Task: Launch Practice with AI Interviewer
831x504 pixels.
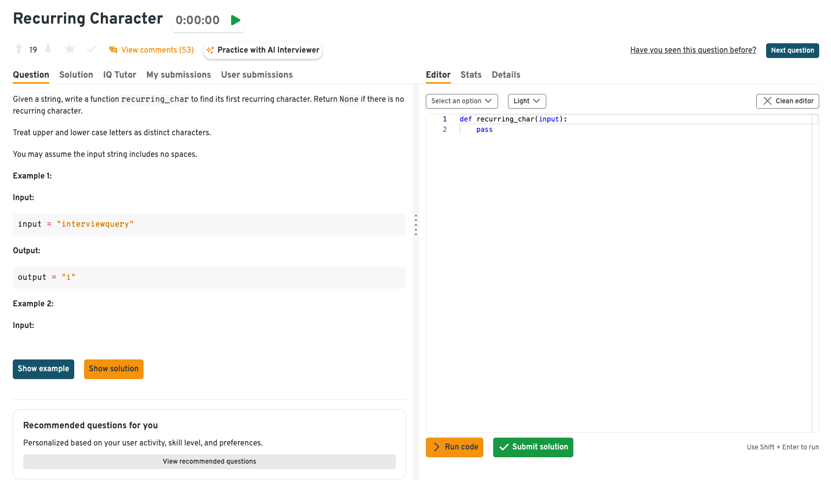Action: [x=263, y=50]
